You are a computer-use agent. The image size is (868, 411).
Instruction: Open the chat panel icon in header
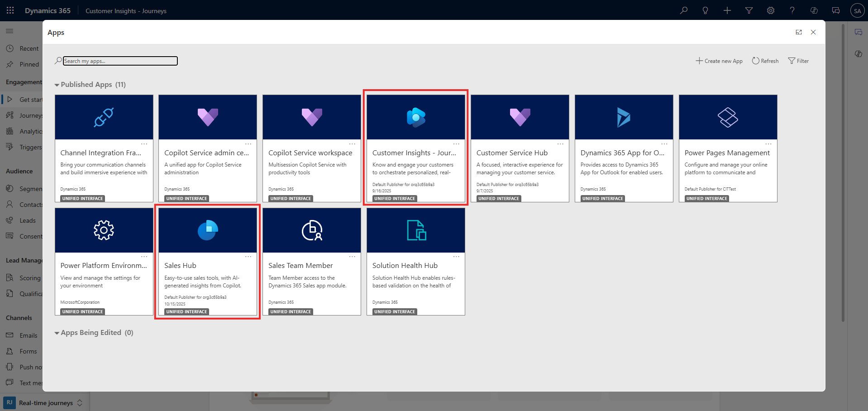coord(836,10)
